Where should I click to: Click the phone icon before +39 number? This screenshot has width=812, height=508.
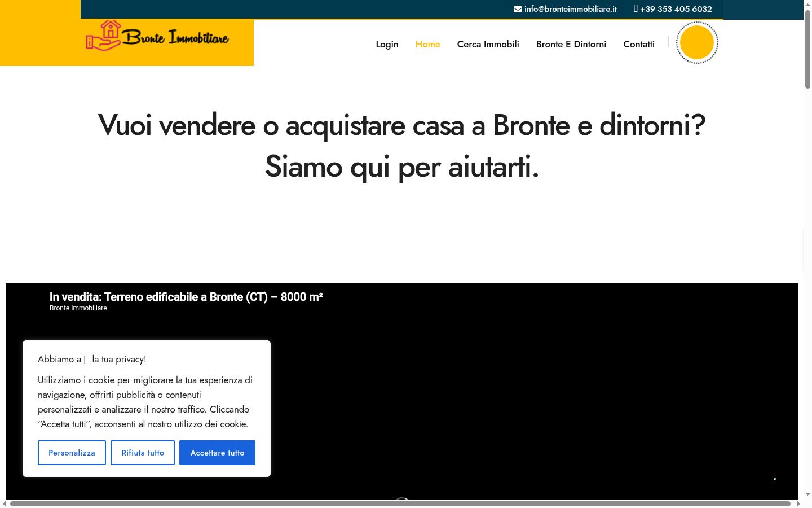[636, 8]
